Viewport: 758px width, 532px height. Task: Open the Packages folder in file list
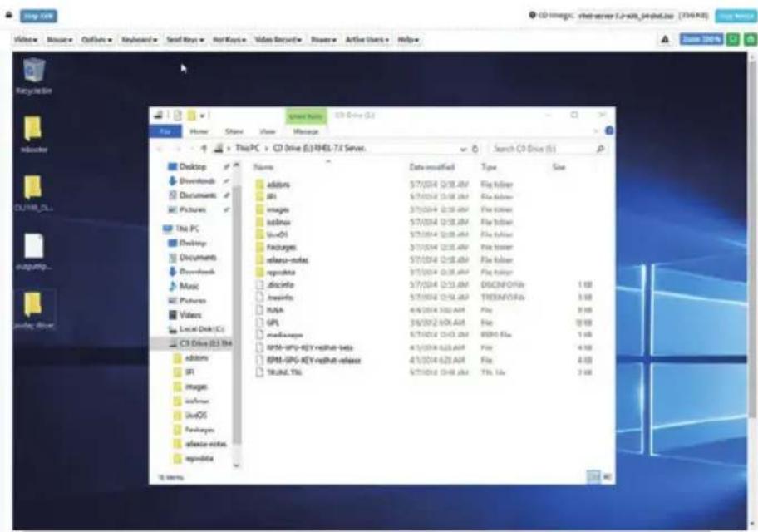(x=276, y=247)
